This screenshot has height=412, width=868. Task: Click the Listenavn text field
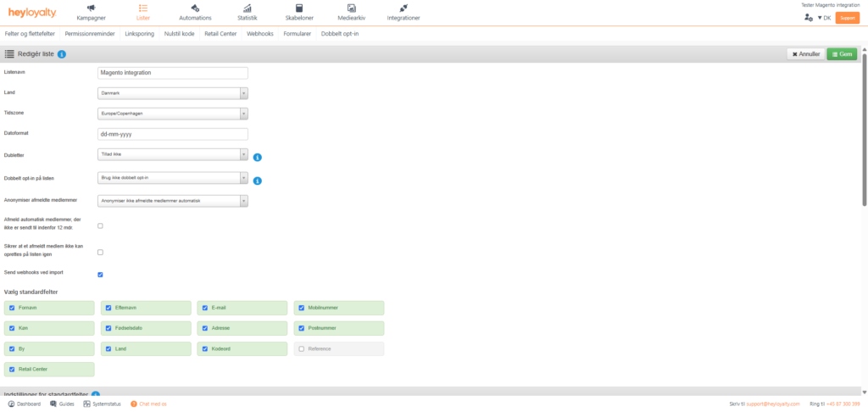(x=173, y=73)
